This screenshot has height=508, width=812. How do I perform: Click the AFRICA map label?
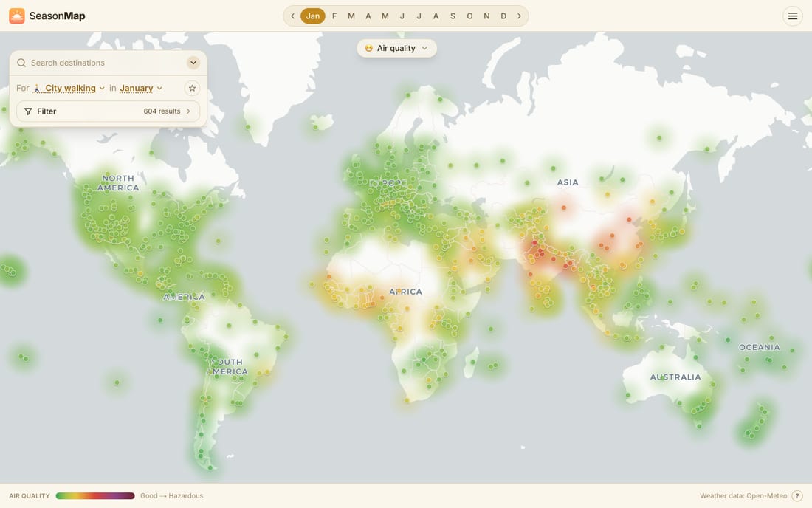click(405, 292)
